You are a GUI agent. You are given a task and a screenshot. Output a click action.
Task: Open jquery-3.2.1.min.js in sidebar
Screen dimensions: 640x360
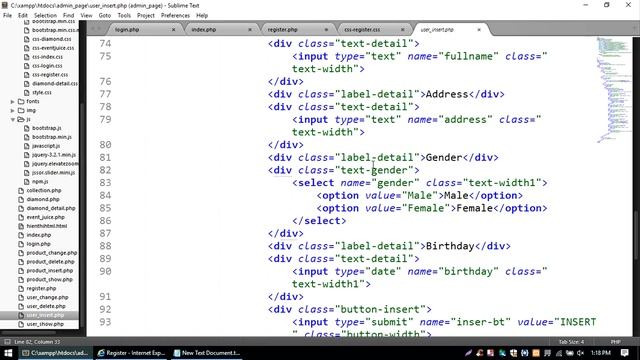pos(54,155)
